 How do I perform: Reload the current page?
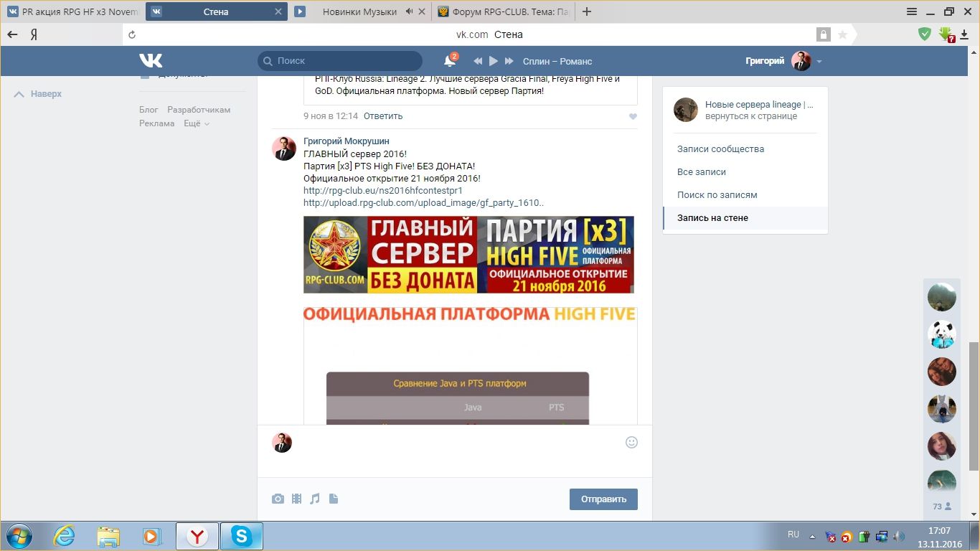131,34
